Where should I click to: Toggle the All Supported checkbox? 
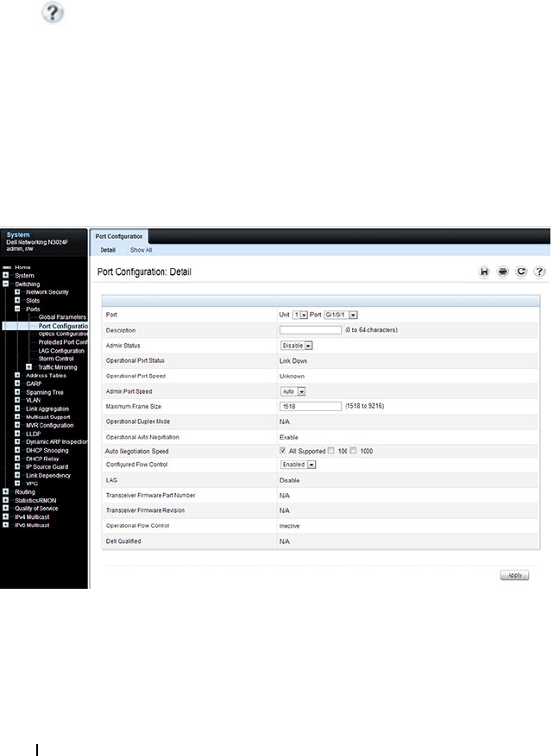pos(283,451)
